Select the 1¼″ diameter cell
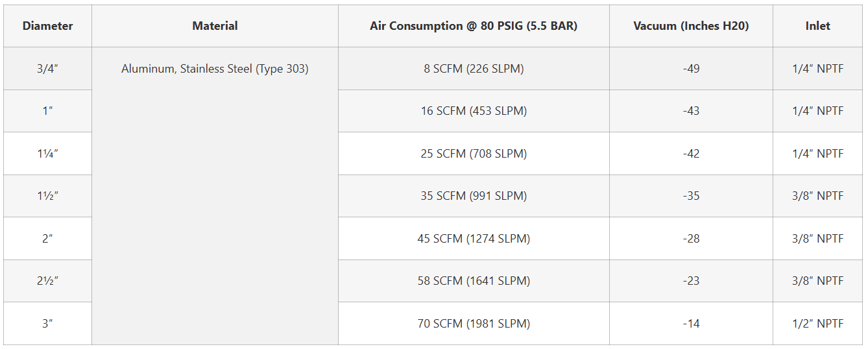Viewport: 868px width, 349px height. click(47, 154)
